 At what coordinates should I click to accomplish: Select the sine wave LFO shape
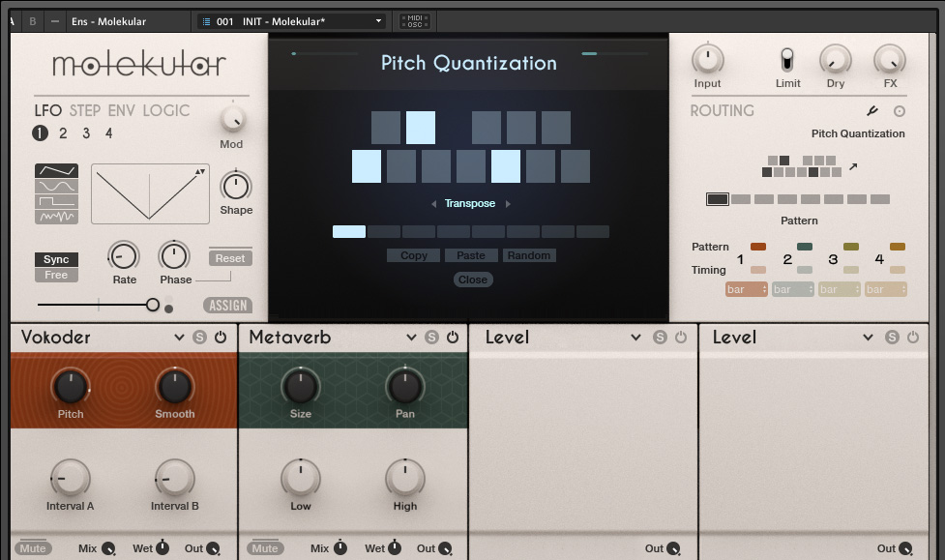click(57, 186)
